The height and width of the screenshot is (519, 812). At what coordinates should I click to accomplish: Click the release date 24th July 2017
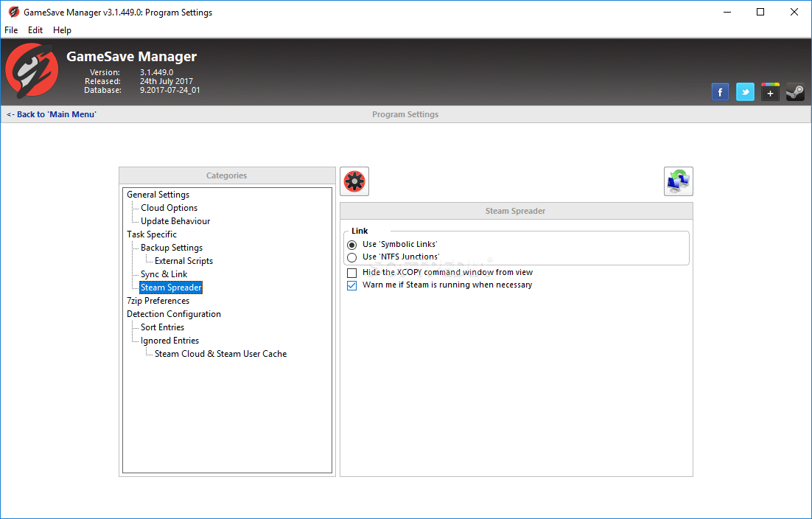point(167,81)
